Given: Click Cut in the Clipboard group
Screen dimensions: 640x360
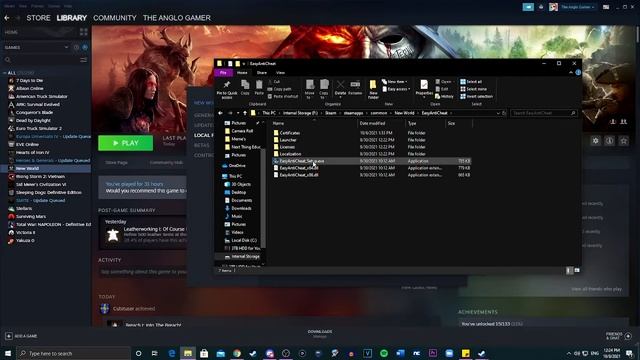Looking at the screenshot, I should tap(274, 82).
